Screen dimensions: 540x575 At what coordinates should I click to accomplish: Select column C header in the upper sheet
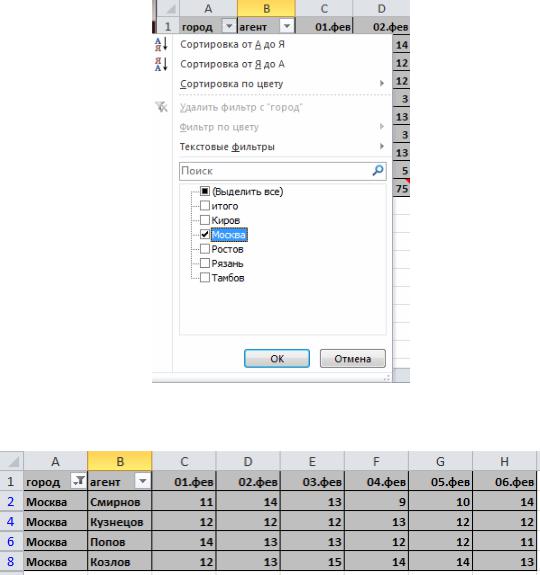coord(324,8)
